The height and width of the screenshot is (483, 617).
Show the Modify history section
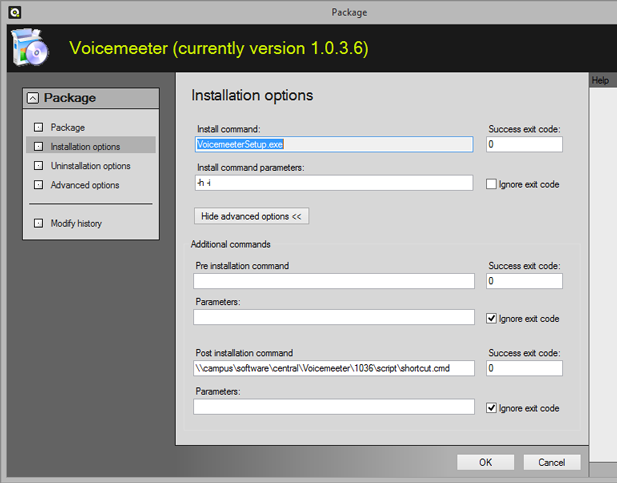(76, 223)
